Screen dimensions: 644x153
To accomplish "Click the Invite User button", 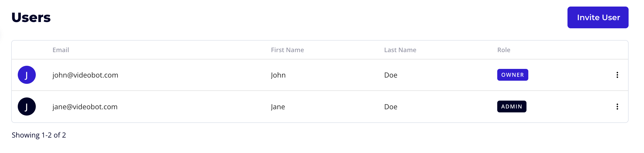I will pos(598,17).
